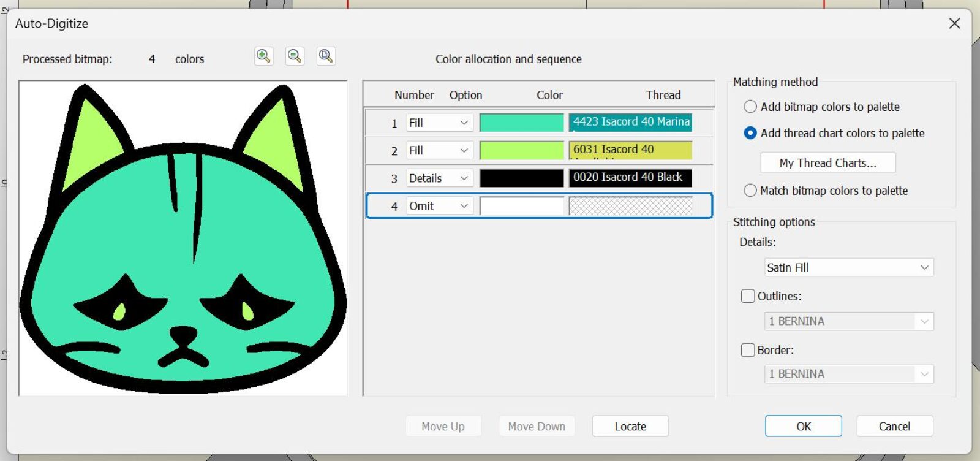Select the white color swatch in row 4
The image size is (980, 461).
(521, 206)
